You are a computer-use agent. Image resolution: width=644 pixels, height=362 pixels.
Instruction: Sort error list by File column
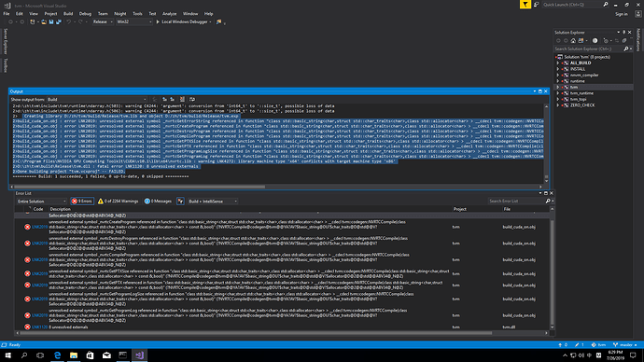(507, 209)
